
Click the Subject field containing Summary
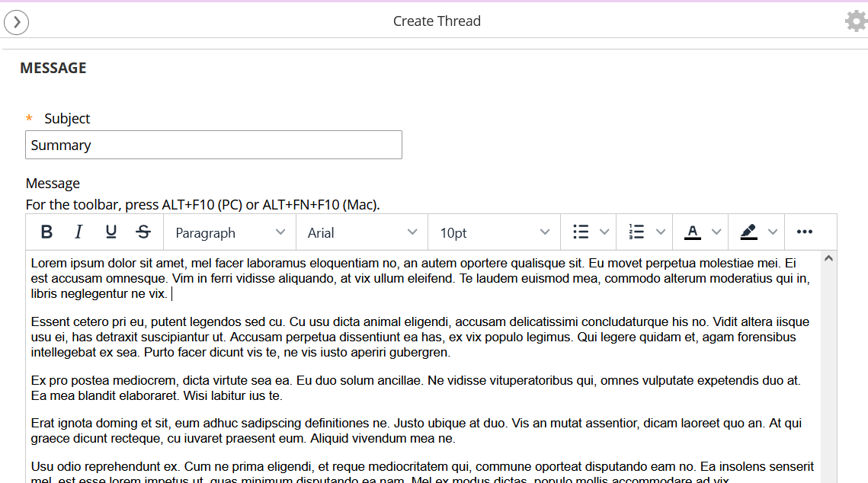point(213,145)
